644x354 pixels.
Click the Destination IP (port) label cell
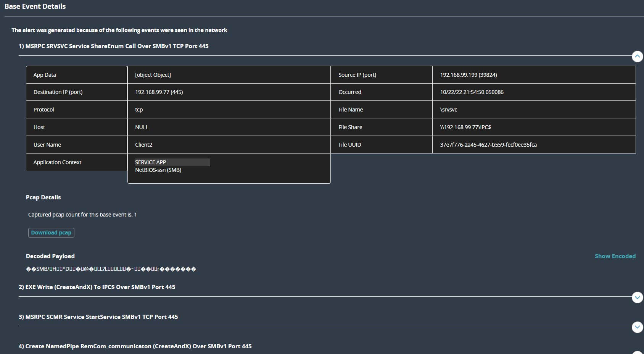77,92
